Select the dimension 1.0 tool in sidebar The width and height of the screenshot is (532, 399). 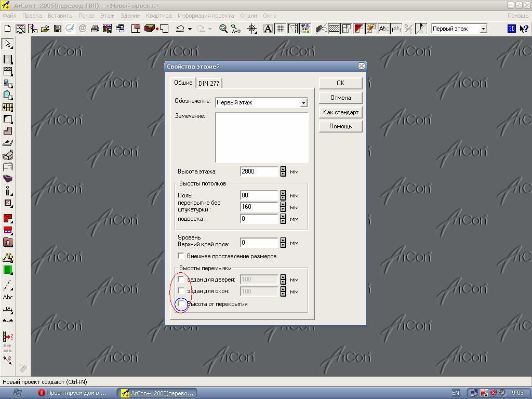click(8, 310)
